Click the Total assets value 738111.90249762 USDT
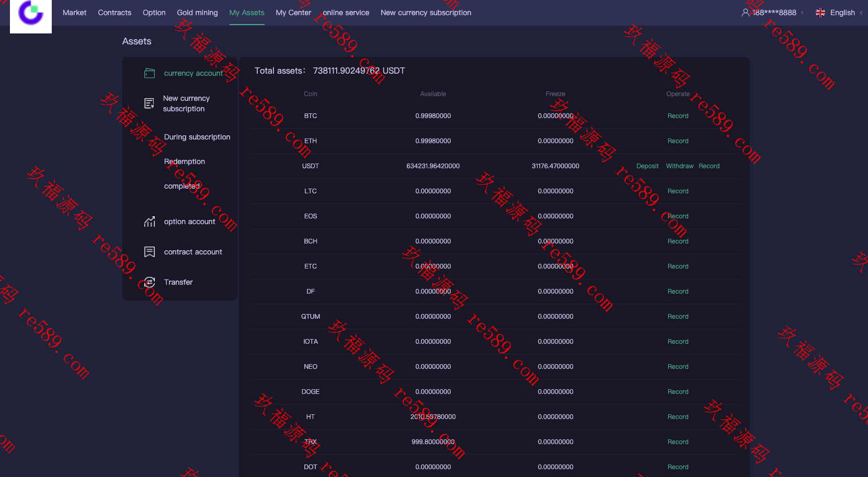 coord(359,71)
